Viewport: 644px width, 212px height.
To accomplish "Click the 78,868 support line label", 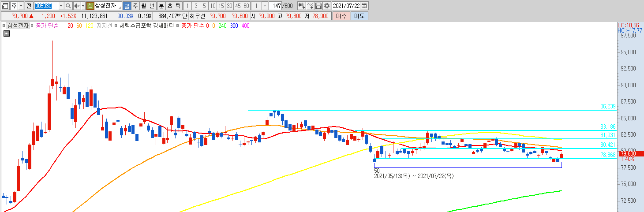I will point(607,155).
